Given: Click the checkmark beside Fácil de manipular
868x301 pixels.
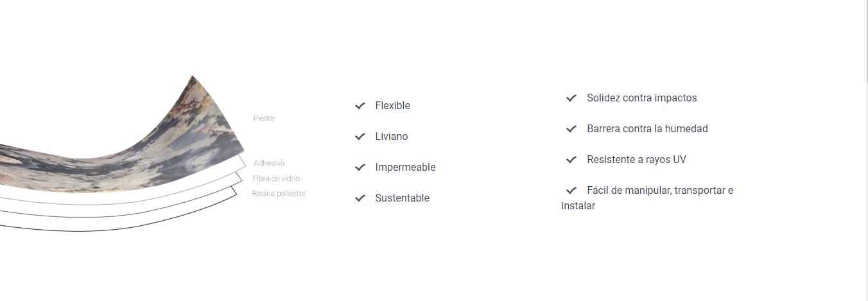Looking at the screenshot, I should click(x=571, y=191).
